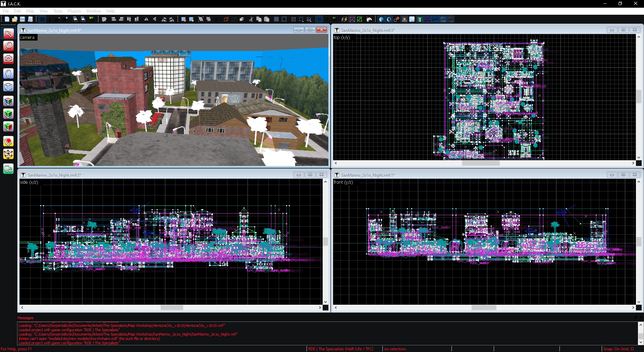Choose the Entity lightbulb tool
The width and height of the screenshot is (644, 352).
tap(8, 73)
